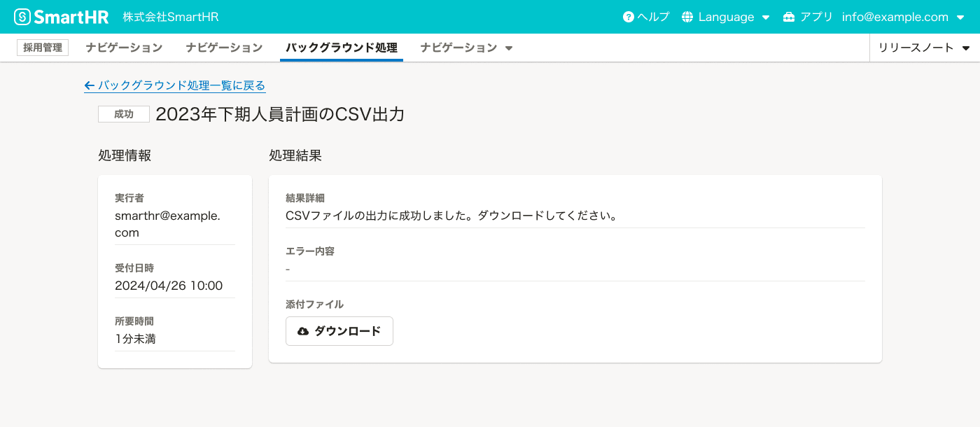Expand the Language selector dropdown
Screen dimensions: 980x427
[x=726, y=16]
